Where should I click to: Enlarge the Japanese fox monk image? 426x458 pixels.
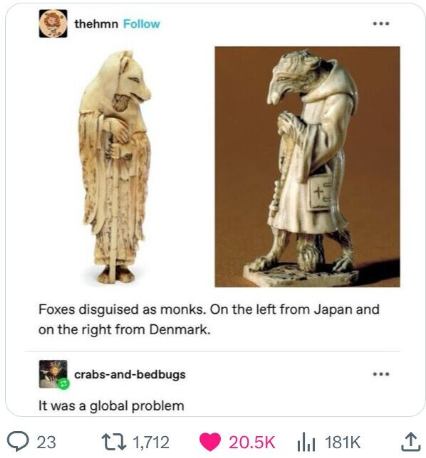tap(115, 166)
